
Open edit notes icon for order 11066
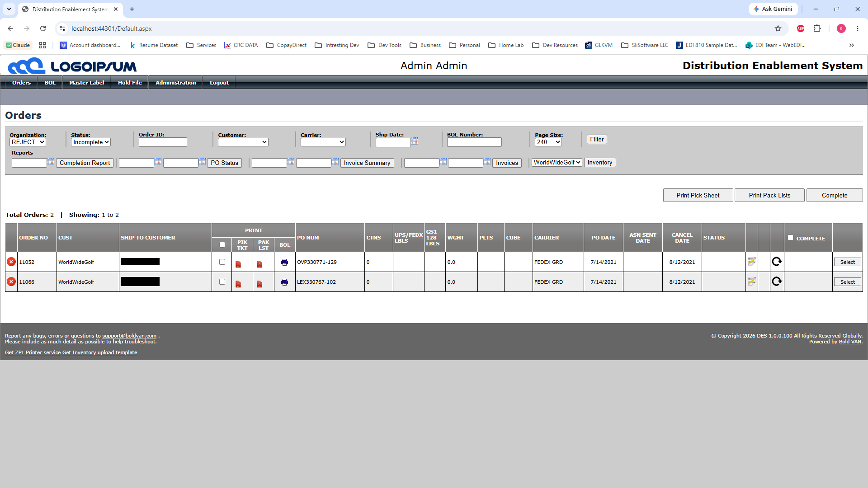click(751, 282)
